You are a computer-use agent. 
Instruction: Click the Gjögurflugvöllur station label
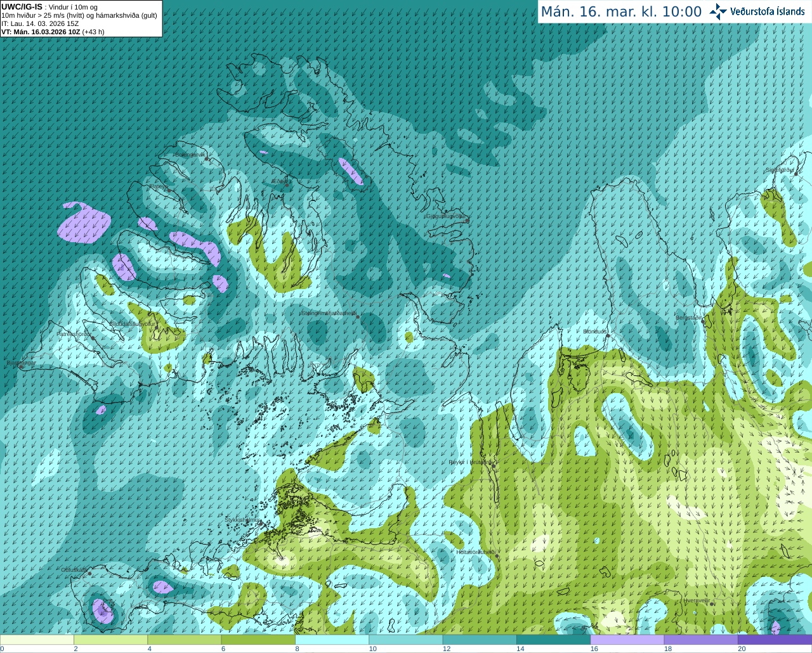pos(445,216)
